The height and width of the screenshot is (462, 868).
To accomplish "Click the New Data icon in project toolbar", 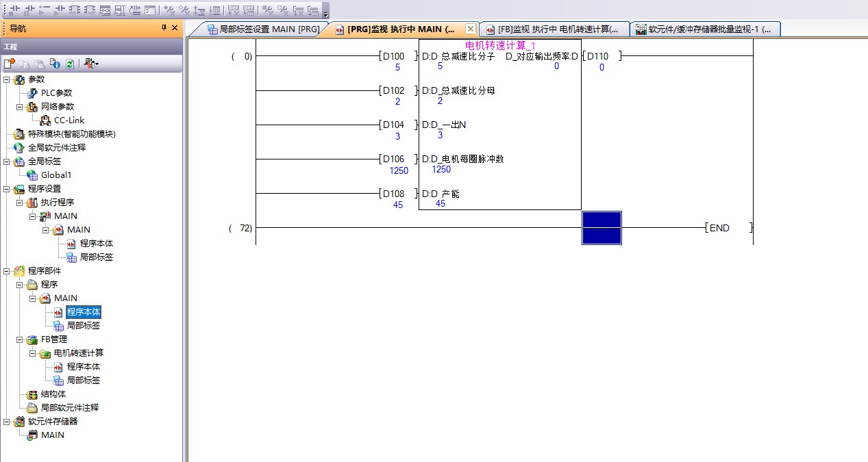I will pyautogui.click(x=10, y=64).
